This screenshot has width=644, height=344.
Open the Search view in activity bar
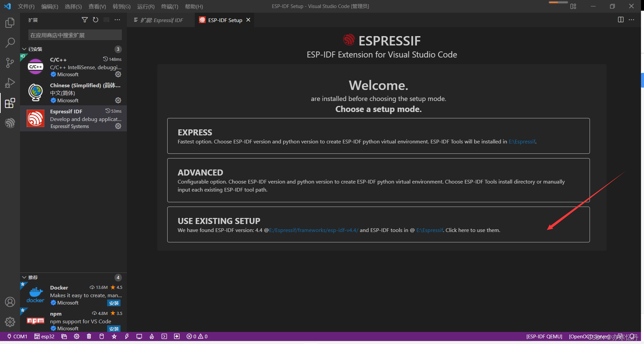point(10,42)
